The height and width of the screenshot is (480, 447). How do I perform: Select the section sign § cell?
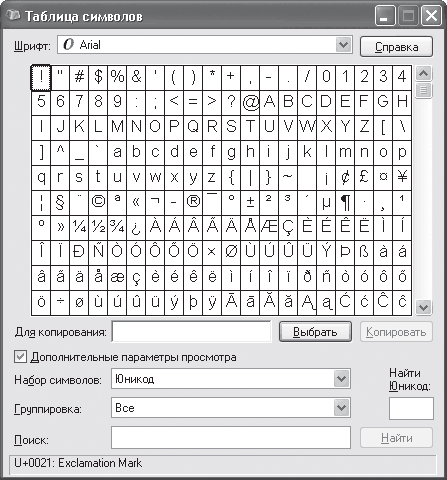(60, 203)
